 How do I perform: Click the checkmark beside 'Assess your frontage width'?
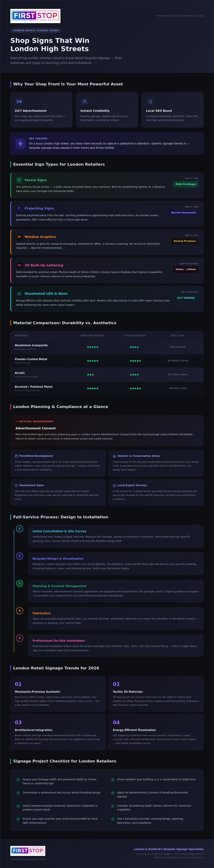click(18, 779)
